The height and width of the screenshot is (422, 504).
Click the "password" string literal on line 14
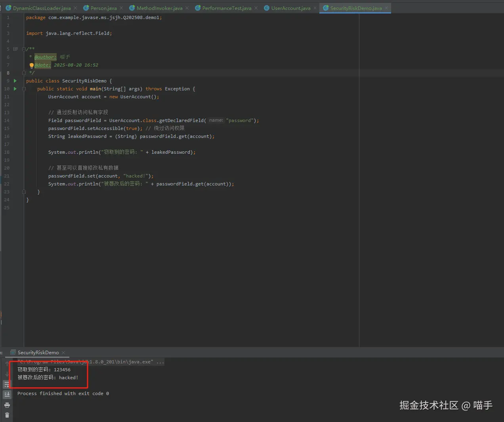click(x=240, y=120)
